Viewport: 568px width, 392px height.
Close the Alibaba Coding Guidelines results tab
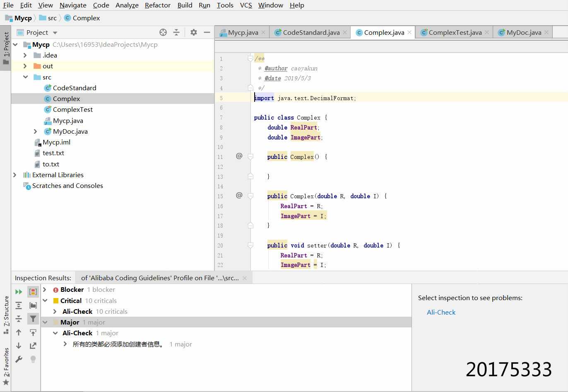tap(245, 278)
